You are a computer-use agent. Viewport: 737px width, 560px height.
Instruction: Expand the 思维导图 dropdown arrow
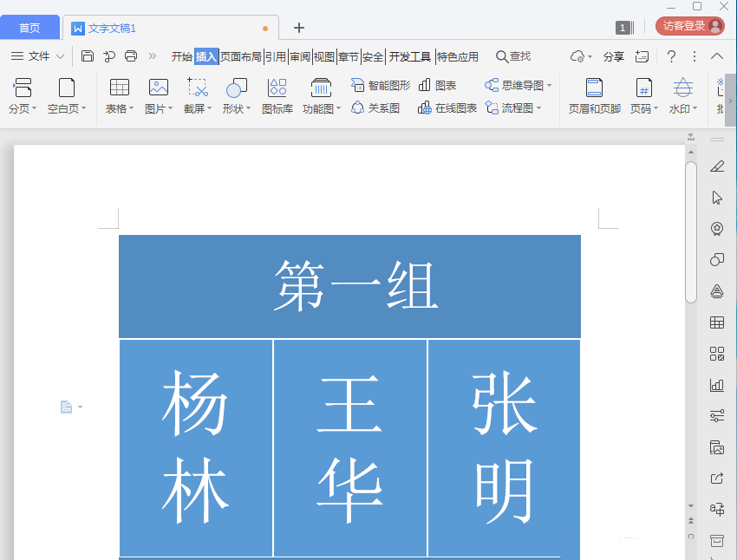tap(550, 85)
